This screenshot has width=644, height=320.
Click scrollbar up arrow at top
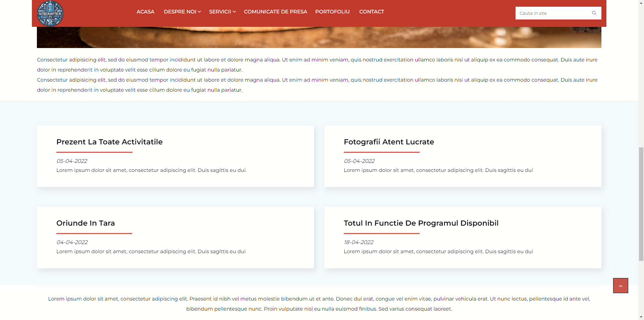641,3
